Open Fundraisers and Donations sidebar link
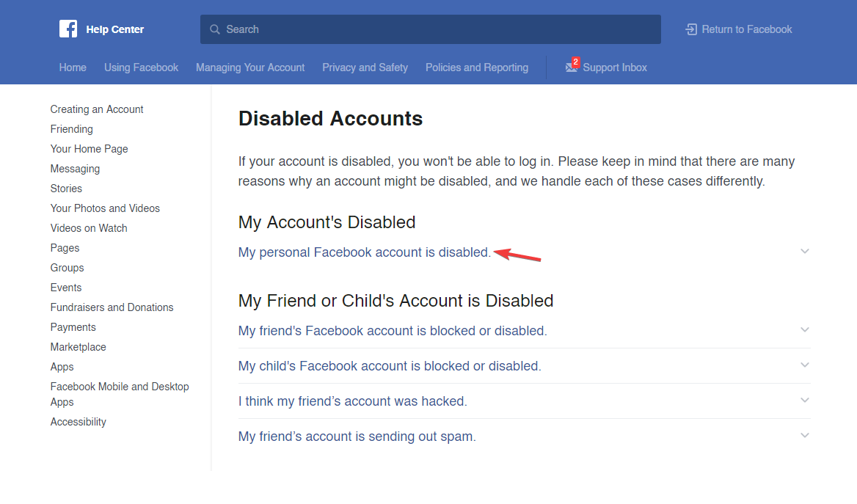Viewport: 857px width, 504px height. coord(112,307)
